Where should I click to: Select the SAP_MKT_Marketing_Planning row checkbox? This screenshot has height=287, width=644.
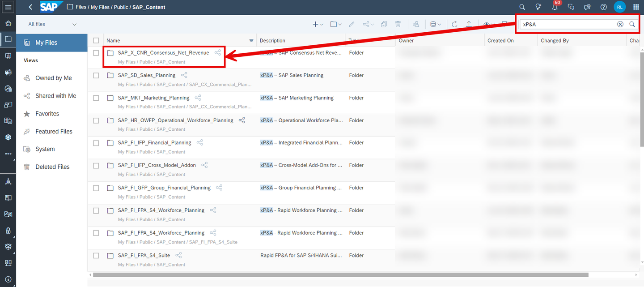[96, 98]
